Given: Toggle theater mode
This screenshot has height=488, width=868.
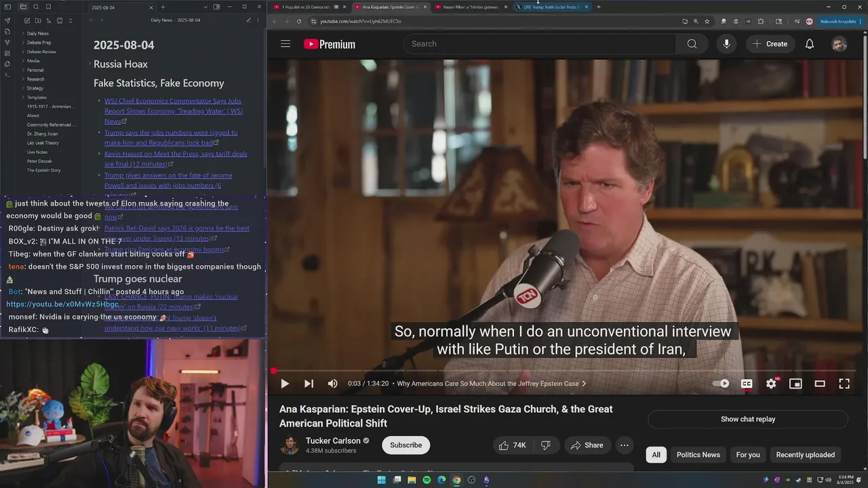Looking at the screenshot, I should click(x=820, y=384).
